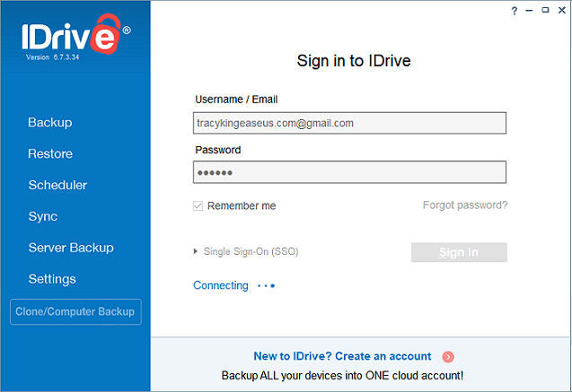Click the IDrive logo
This screenshot has width=572, height=392.
click(x=75, y=35)
